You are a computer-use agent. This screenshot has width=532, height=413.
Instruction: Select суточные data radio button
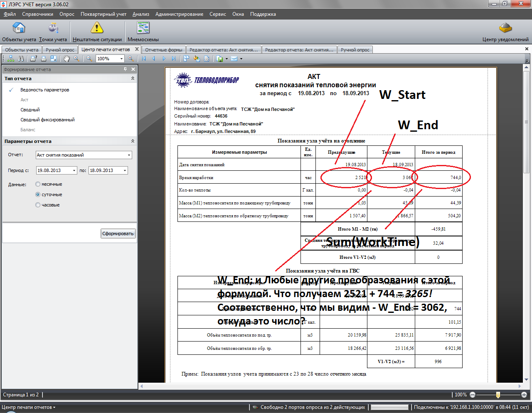coord(38,194)
